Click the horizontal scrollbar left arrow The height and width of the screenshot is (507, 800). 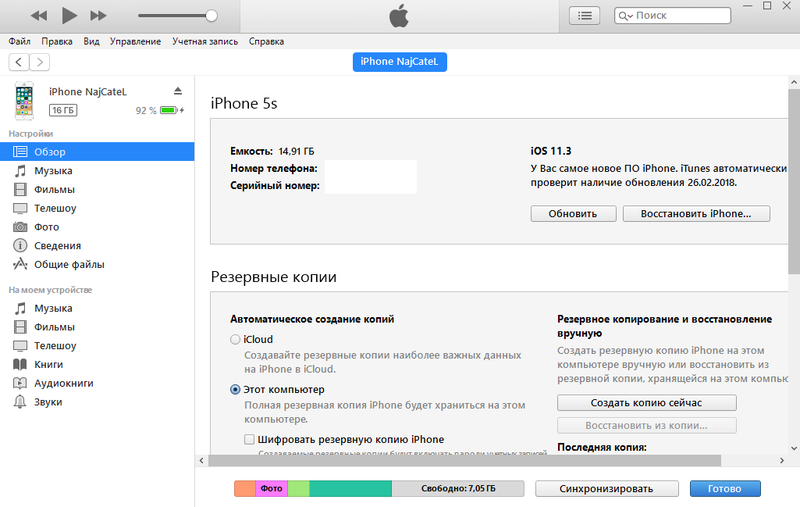click(202, 461)
